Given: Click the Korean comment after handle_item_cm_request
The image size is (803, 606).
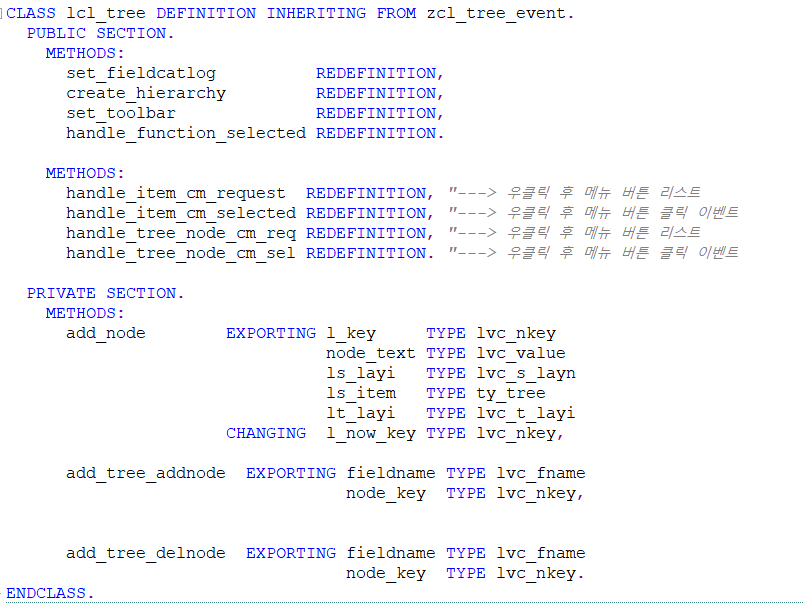Looking at the screenshot, I should [574, 193].
